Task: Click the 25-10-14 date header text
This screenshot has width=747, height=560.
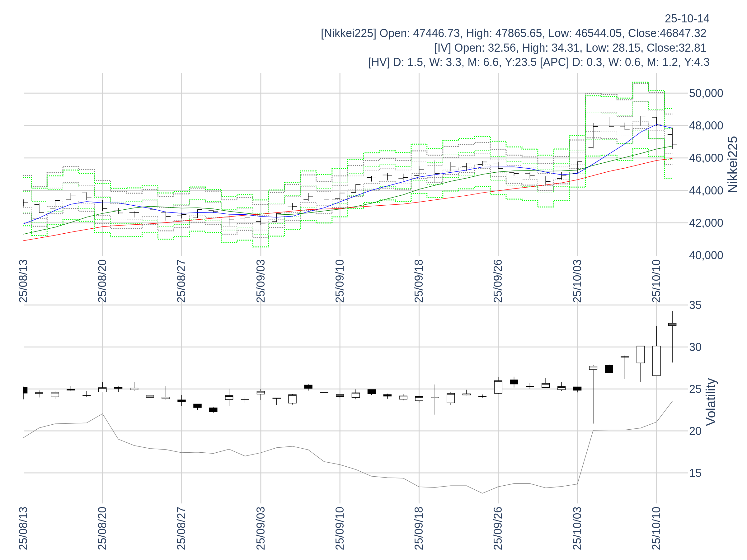Action: pos(687,19)
